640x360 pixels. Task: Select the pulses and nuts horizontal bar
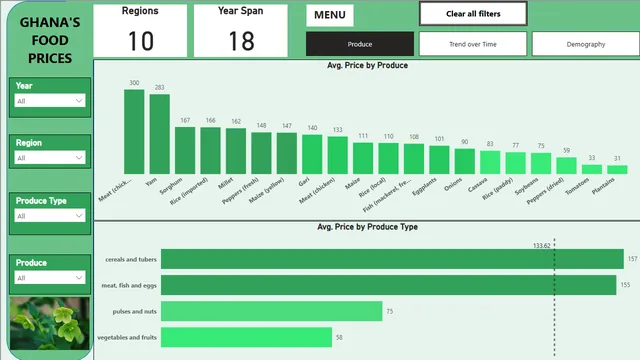[x=272, y=311]
